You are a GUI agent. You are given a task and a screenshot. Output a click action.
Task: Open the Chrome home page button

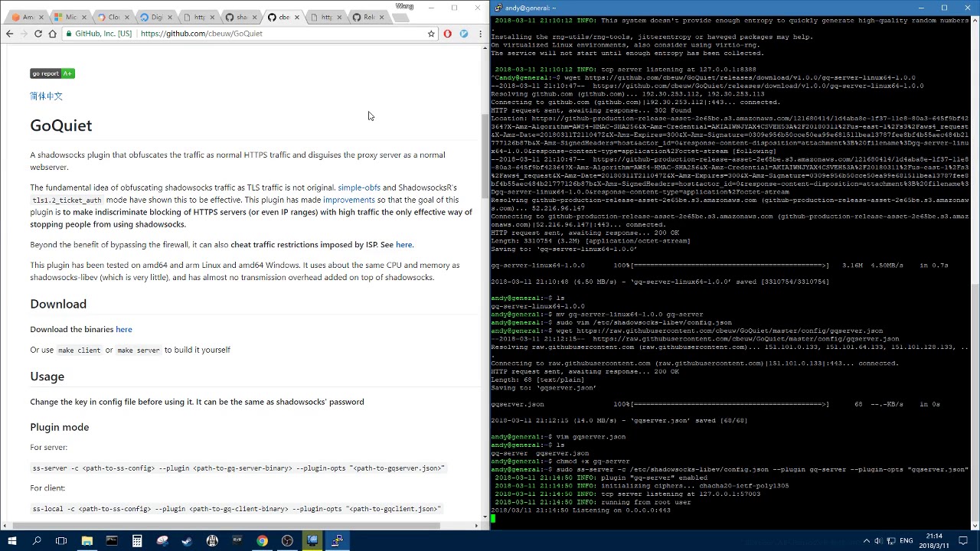point(53,34)
